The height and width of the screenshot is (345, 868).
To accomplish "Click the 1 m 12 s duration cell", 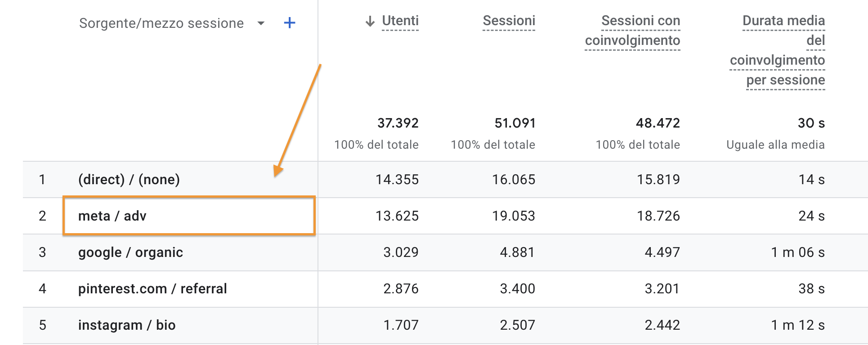I will [798, 325].
